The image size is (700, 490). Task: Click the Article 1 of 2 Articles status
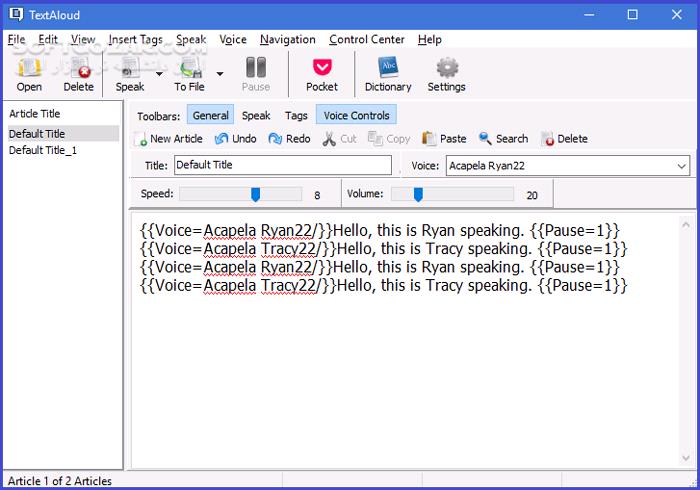coord(60,481)
